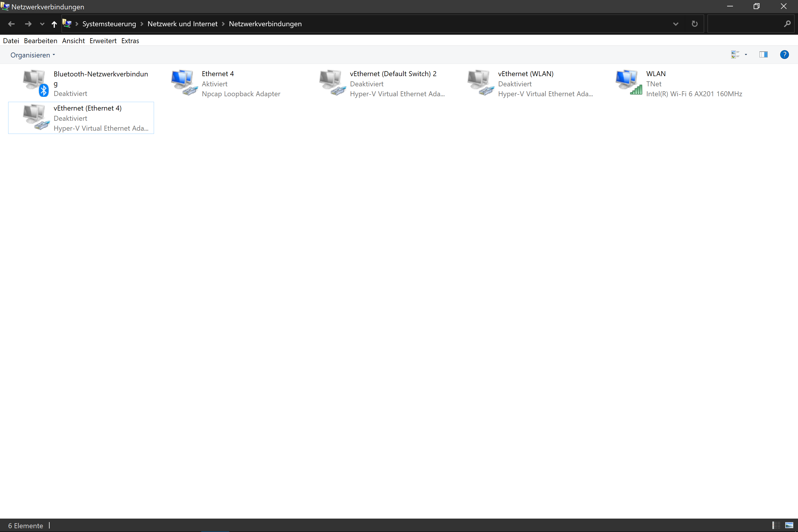Image resolution: width=798 pixels, height=532 pixels.
Task: Click the search input field
Action: point(745,24)
